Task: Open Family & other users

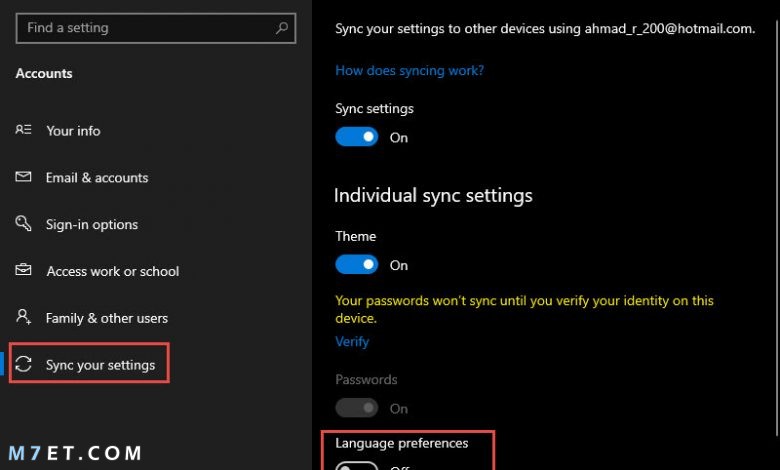Action: click(x=107, y=318)
